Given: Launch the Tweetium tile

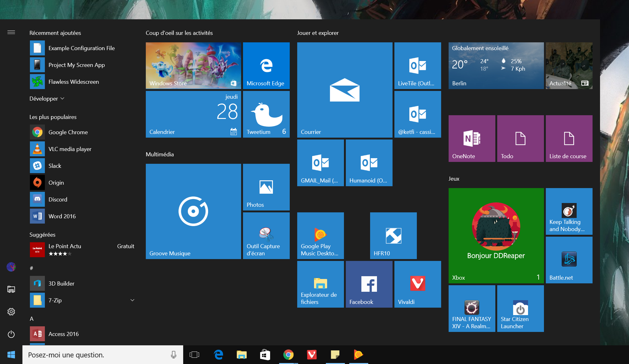Looking at the screenshot, I should click(x=266, y=114).
